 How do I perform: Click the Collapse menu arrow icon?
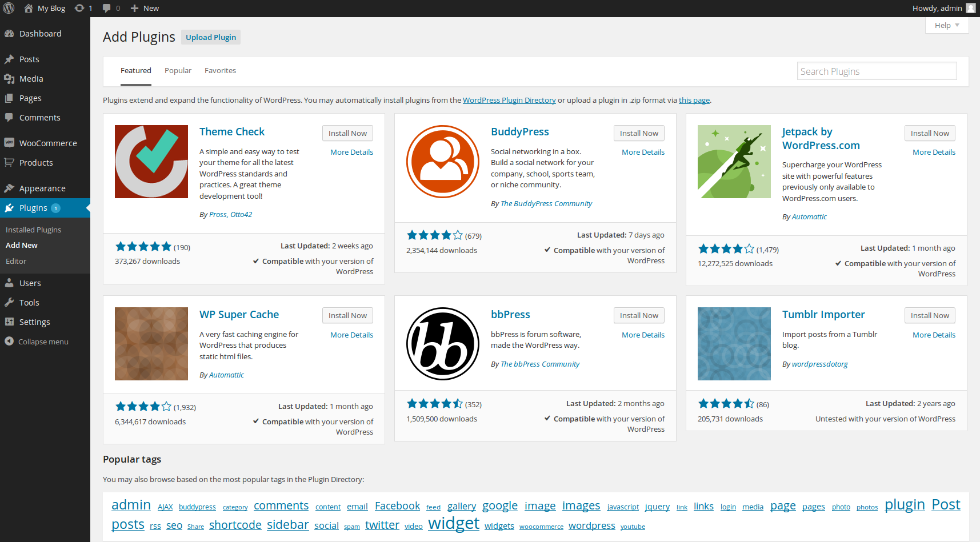pos(9,342)
